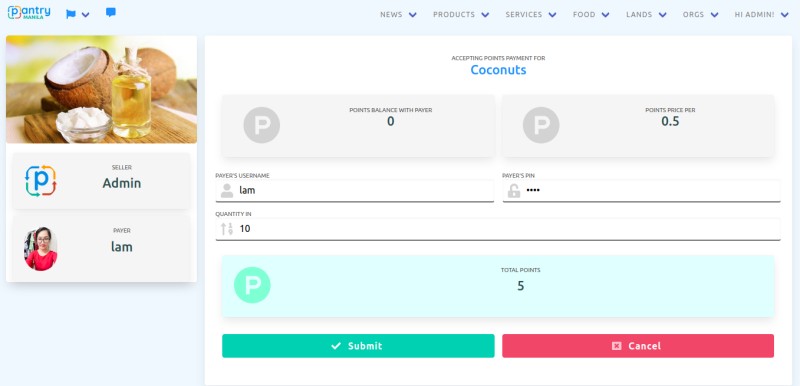This screenshot has height=386, width=800.
Task: Expand the SERVICES dropdown menu
Action: [531, 15]
